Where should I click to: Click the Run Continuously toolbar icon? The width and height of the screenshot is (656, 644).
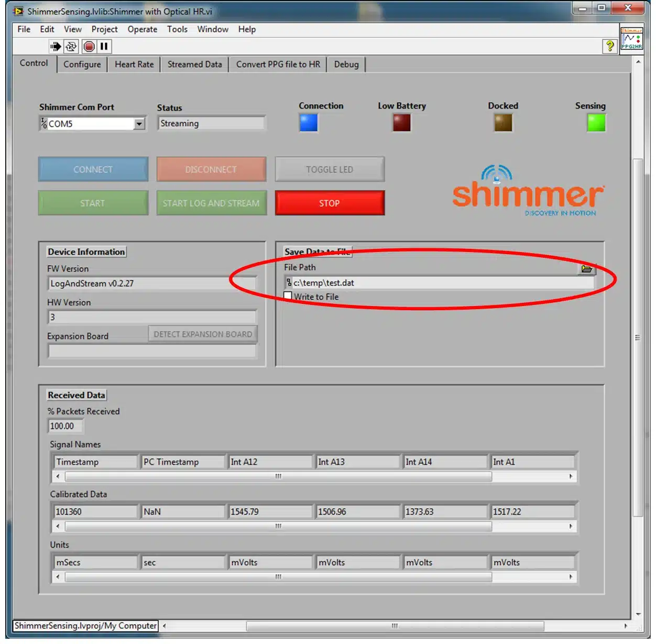pyautogui.click(x=71, y=47)
